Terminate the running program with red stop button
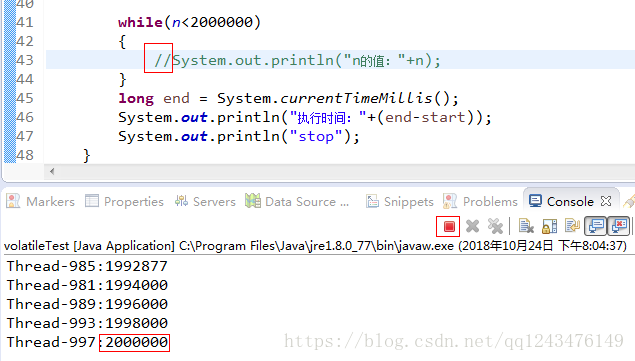Viewport: 635px width, 361px height. tap(449, 226)
